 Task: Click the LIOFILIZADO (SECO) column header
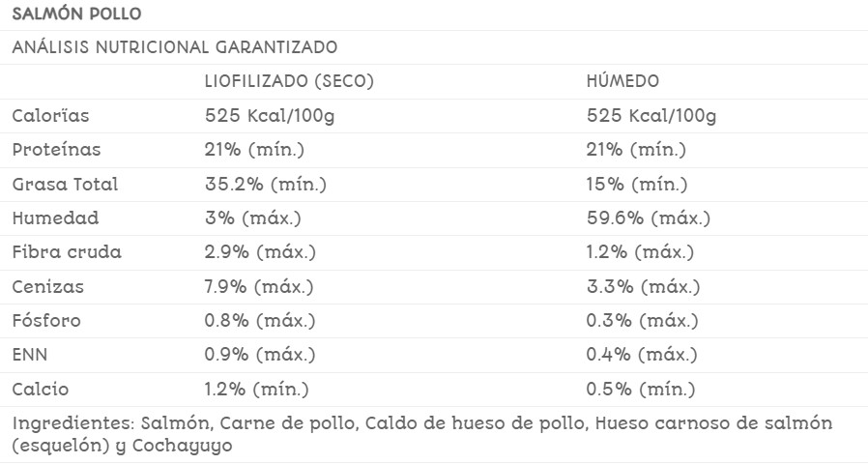click(289, 81)
